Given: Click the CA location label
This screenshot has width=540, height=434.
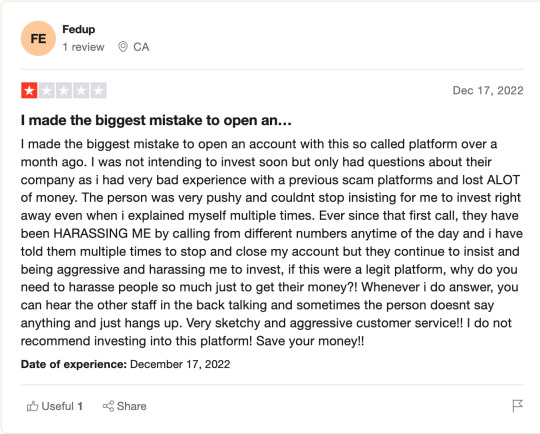Looking at the screenshot, I should 141,47.
